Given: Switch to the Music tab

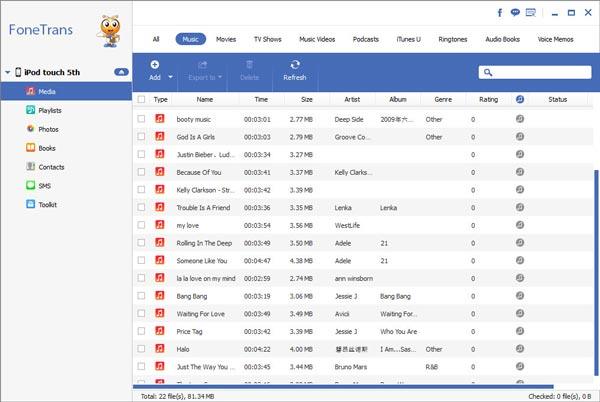Looking at the screenshot, I should (x=191, y=39).
